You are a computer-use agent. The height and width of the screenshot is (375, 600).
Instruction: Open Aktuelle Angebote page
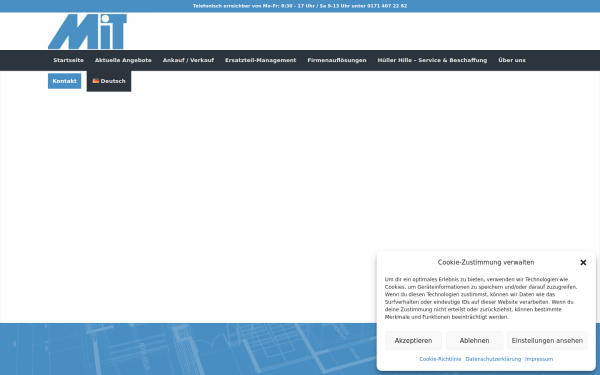tap(123, 60)
